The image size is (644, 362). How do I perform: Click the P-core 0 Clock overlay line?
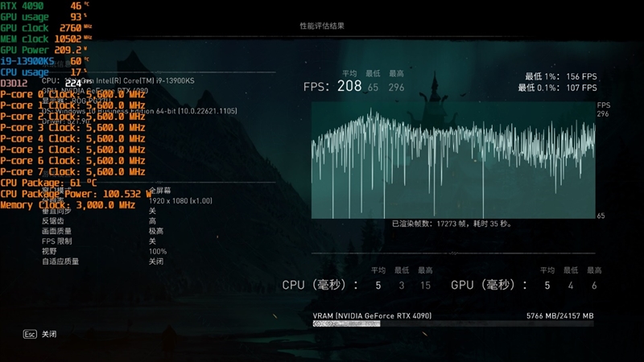coord(72,94)
